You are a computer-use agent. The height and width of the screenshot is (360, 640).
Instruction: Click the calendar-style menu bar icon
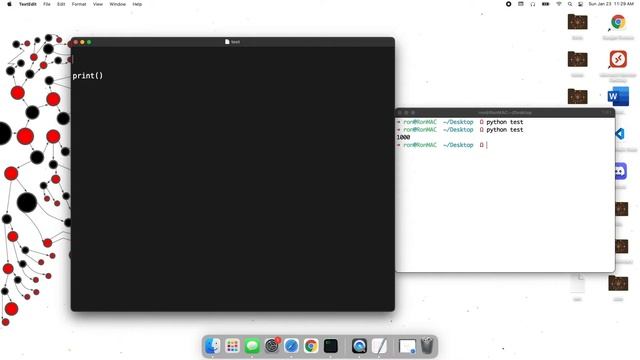click(x=521, y=4)
